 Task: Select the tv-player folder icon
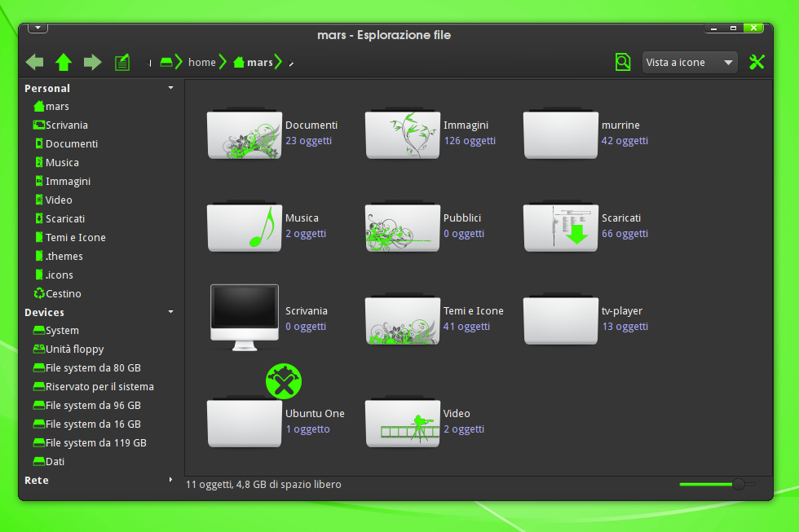pos(561,319)
